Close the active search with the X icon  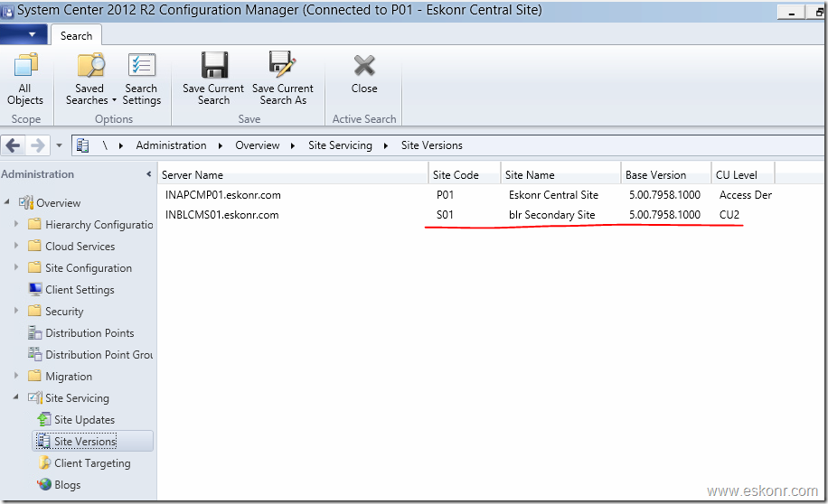click(x=364, y=65)
